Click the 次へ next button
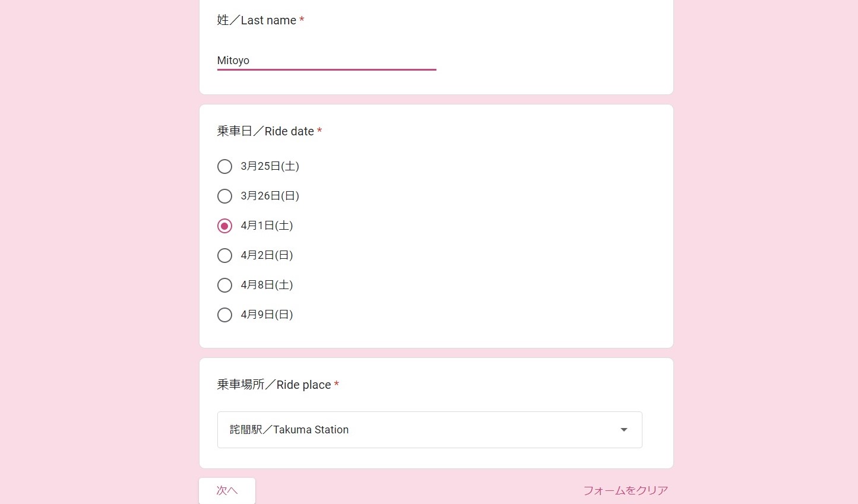Screen dimensions: 858x504 227,490
